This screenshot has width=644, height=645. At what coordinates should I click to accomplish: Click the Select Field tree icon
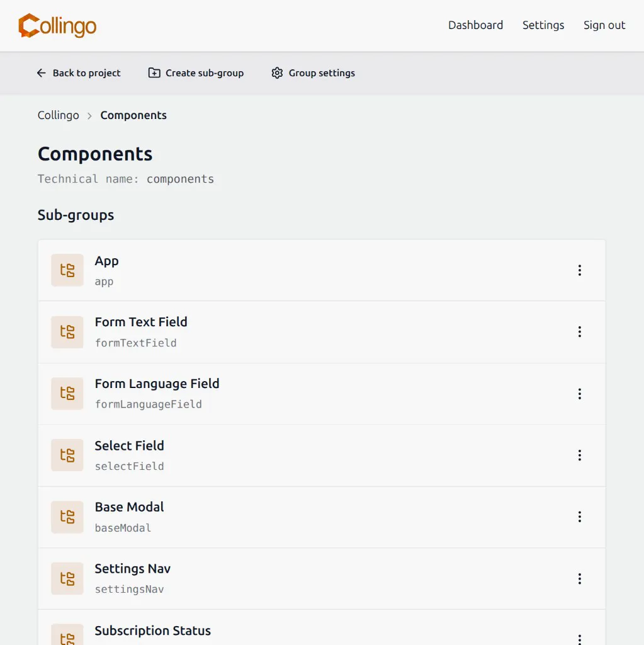(x=67, y=455)
